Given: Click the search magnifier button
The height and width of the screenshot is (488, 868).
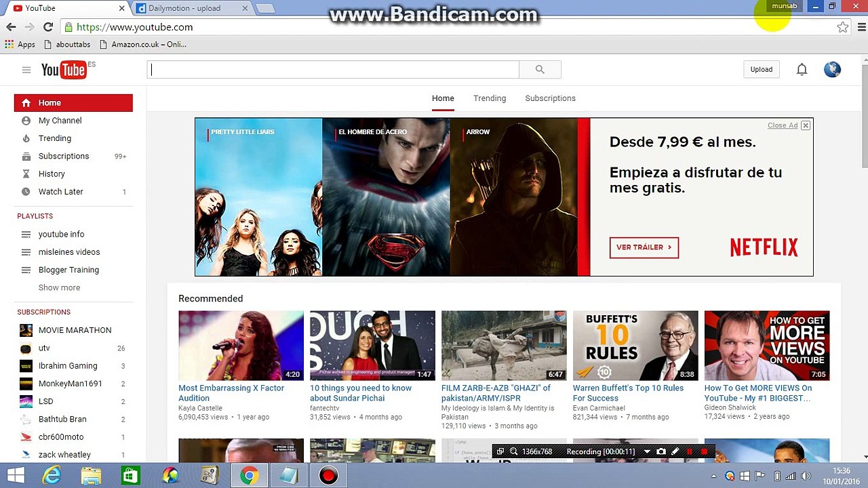Looking at the screenshot, I should 540,69.
